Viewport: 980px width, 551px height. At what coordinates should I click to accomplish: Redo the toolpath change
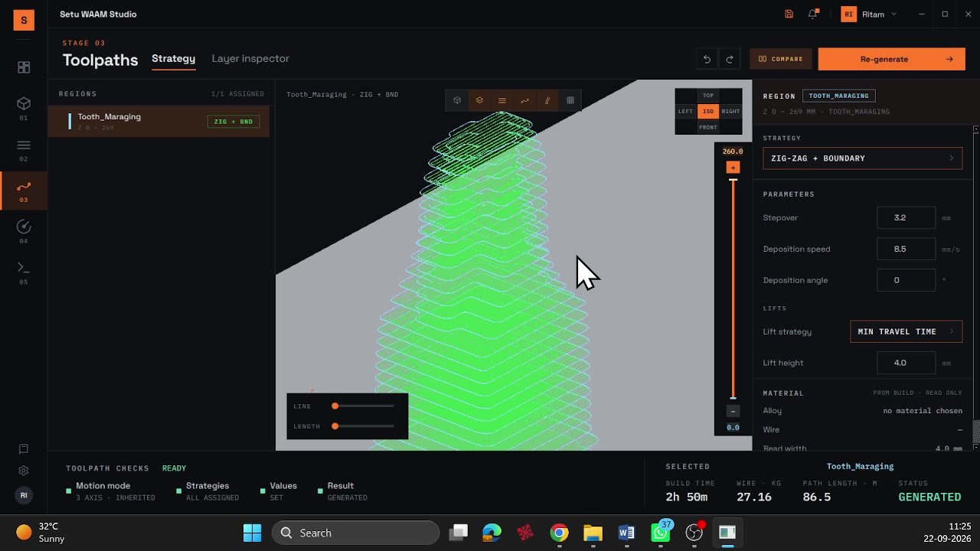[x=730, y=59]
